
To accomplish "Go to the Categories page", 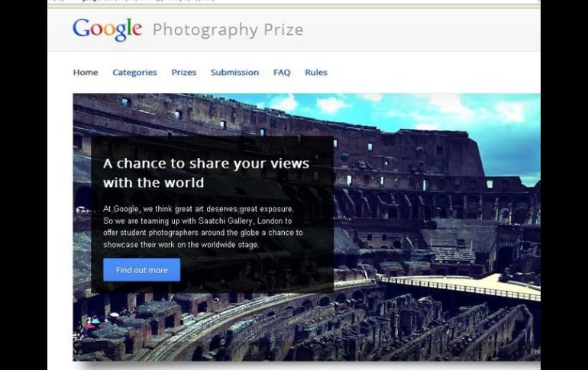I will coord(134,72).
